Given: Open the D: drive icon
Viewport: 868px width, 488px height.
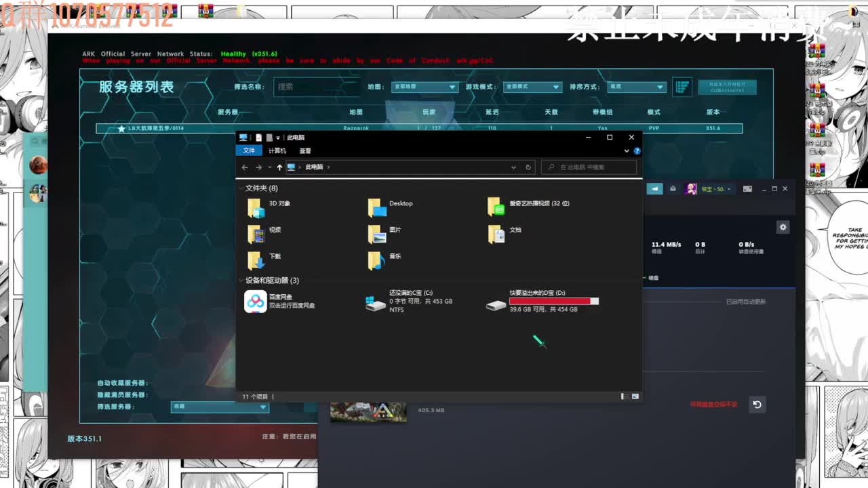Looking at the screenshot, I should pyautogui.click(x=496, y=304).
